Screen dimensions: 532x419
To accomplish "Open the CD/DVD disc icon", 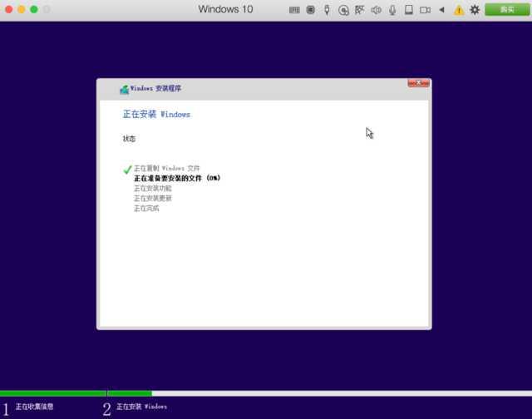I will (343, 10).
